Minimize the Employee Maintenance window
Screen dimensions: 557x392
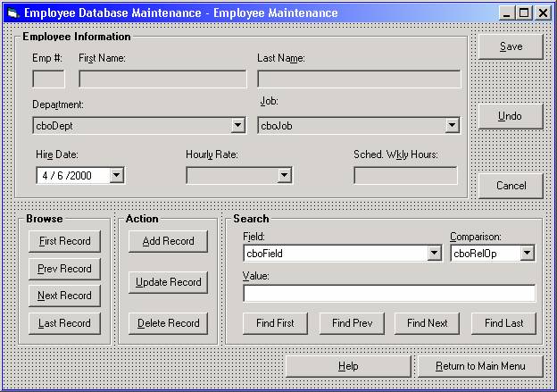pos(507,13)
